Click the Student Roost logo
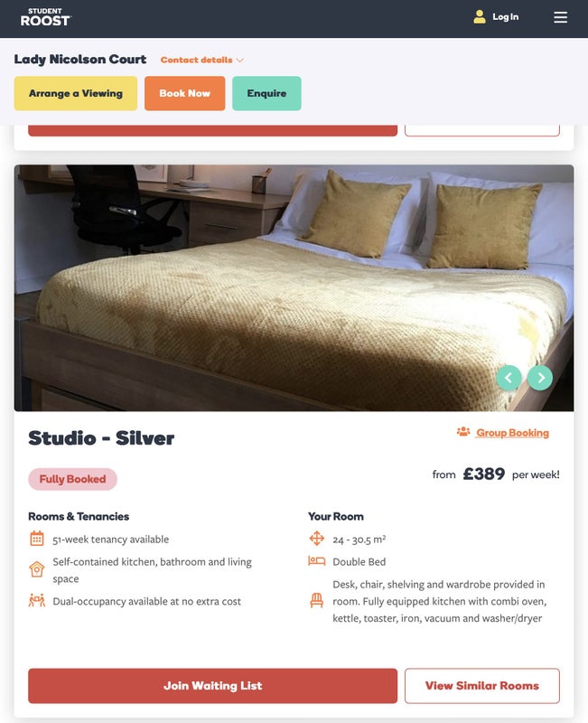 (x=45, y=17)
